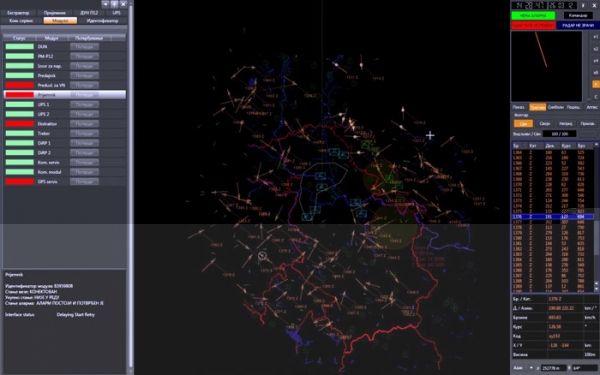Viewport: 600px width, 375px height.
Task: Click the circled aircraft marker on the map
Action: pyautogui.click(x=262, y=256)
